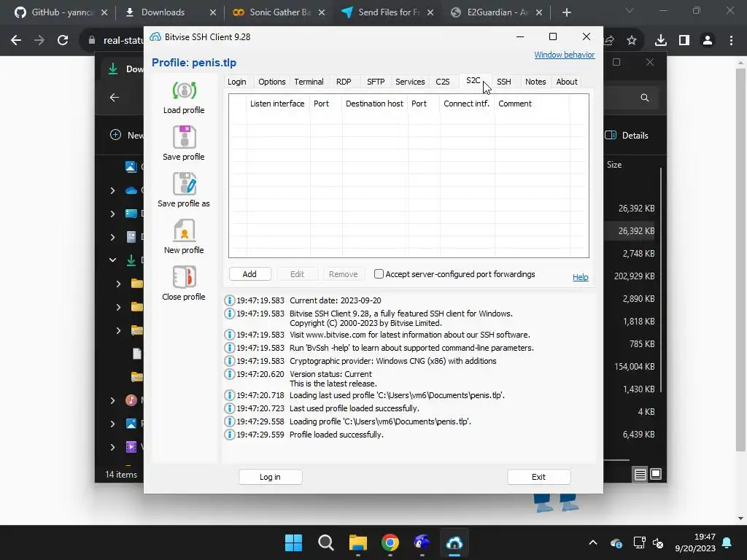Select the Services tab
Image resolution: width=747 pixels, height=560 pixels.
pyautogui.click(x=410, y=82)
